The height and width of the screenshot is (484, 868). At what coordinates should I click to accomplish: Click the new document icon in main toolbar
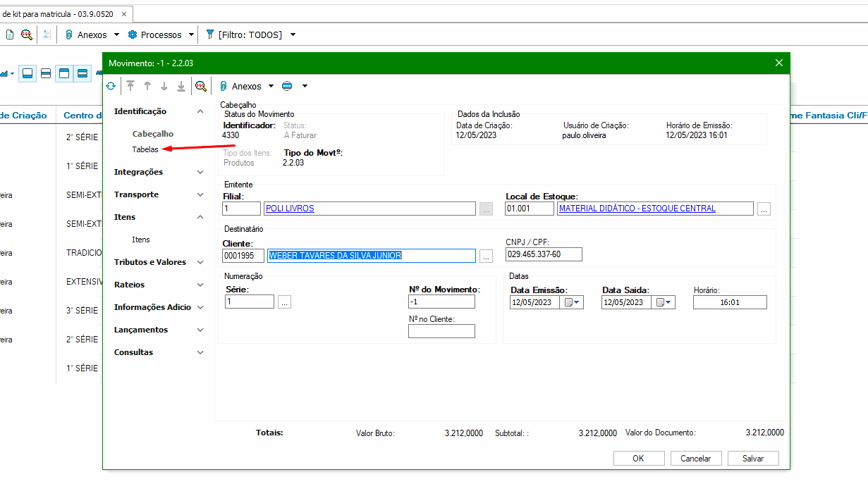coord(10,35)
